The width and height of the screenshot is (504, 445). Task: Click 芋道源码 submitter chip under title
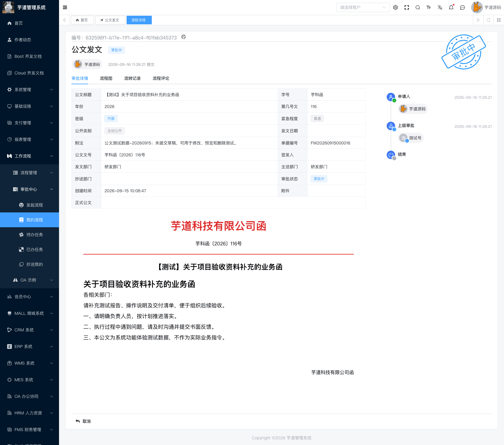(x=87, y=64)
